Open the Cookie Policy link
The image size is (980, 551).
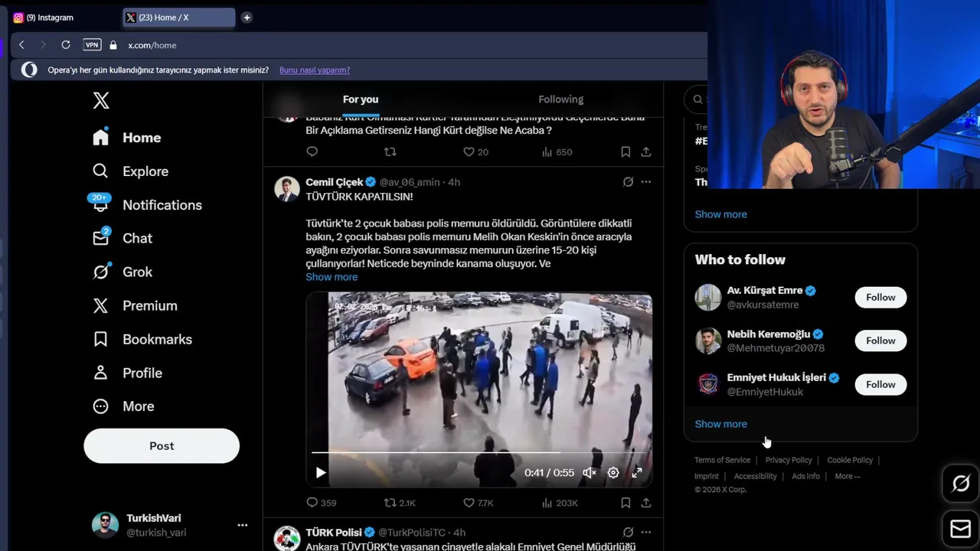[x=850, y=460]
